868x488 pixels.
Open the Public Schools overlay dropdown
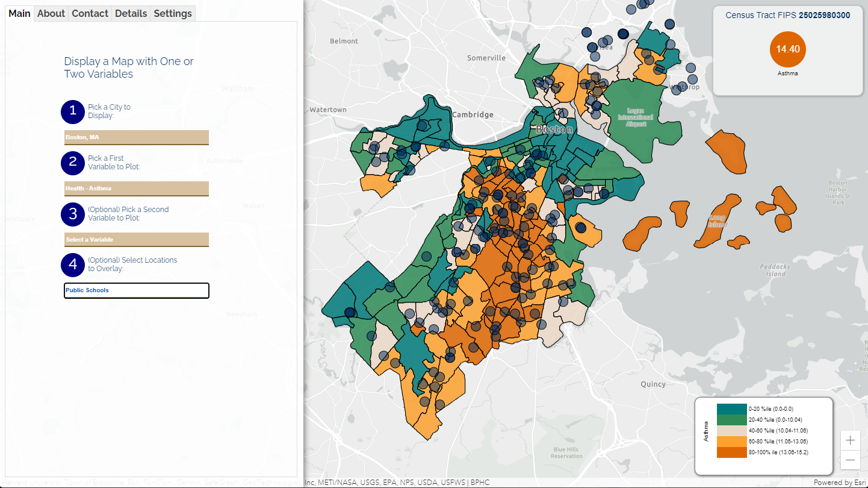click(x=137, y=290)
